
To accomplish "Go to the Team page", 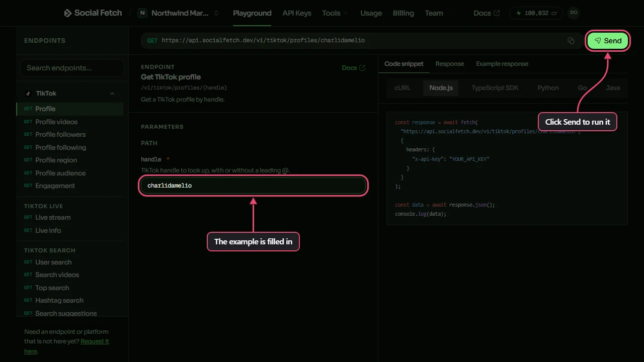I will click(x=434, y=13).
